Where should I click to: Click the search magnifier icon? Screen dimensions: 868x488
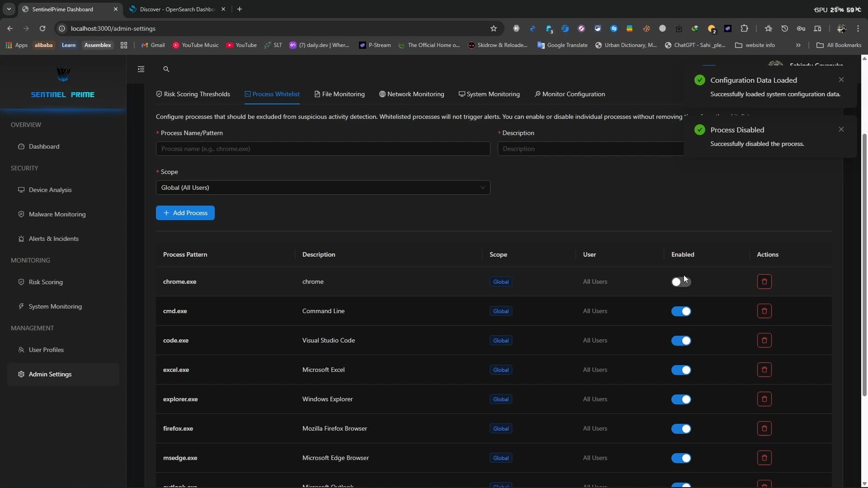(166, 69)
